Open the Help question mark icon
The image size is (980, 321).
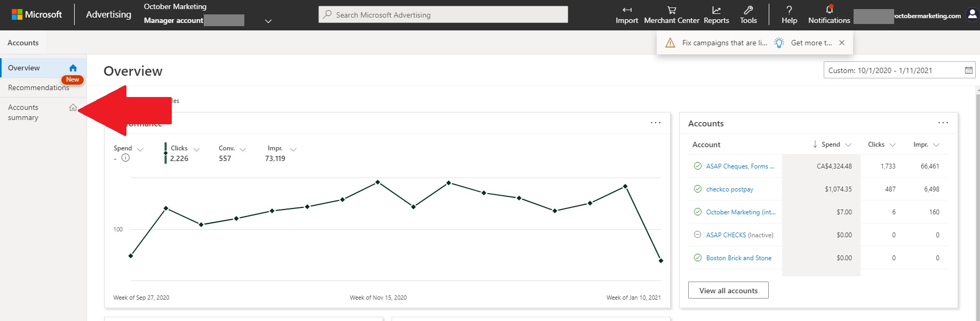pyautogui.click(x=789, y=10)
